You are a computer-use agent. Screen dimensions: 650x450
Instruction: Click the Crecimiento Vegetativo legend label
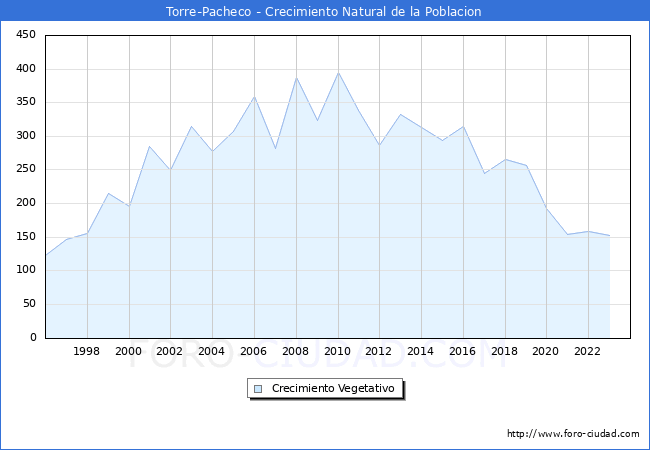(333, 389)
